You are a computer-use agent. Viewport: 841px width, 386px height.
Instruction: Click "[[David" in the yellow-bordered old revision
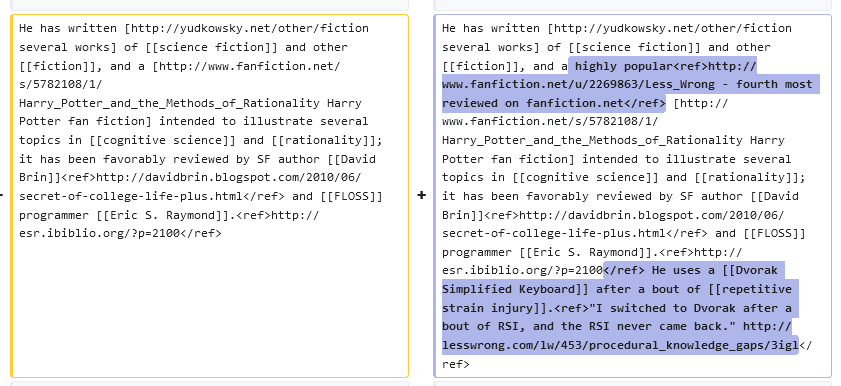[351, 159]
